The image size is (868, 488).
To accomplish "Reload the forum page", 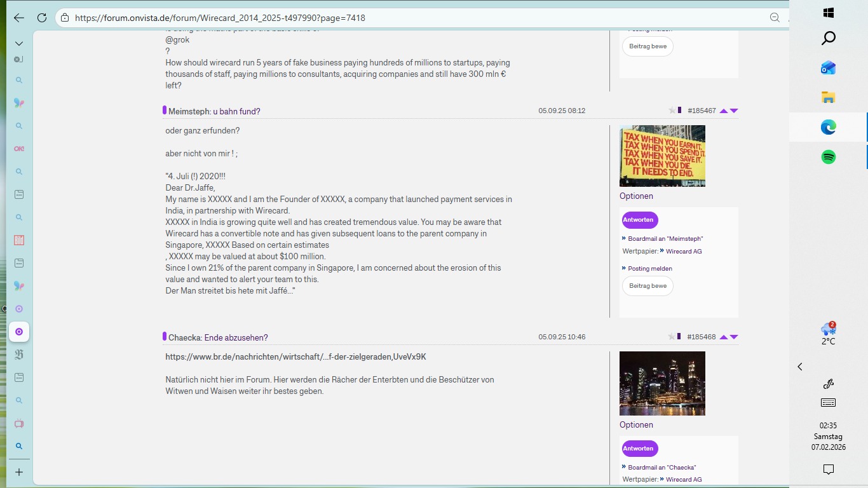I will (42, 18).
